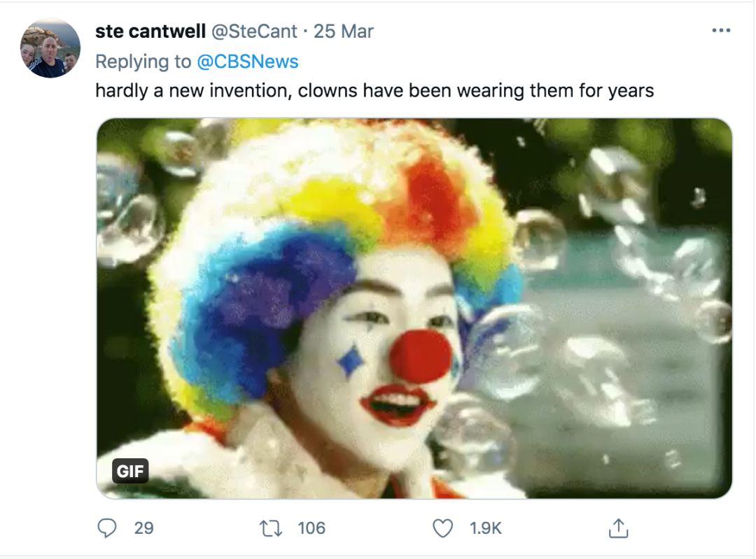Image resolution: width=756 pixels, height=559 pixels.
Task: Retweet the clown GIF tweet
Action: pyautogui.click(x=270, y=528)
